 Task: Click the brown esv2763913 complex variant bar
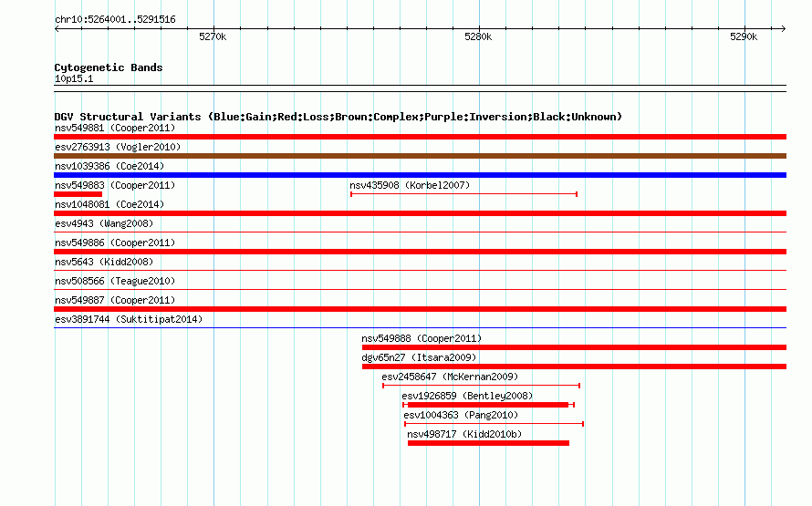click(420, 156)
